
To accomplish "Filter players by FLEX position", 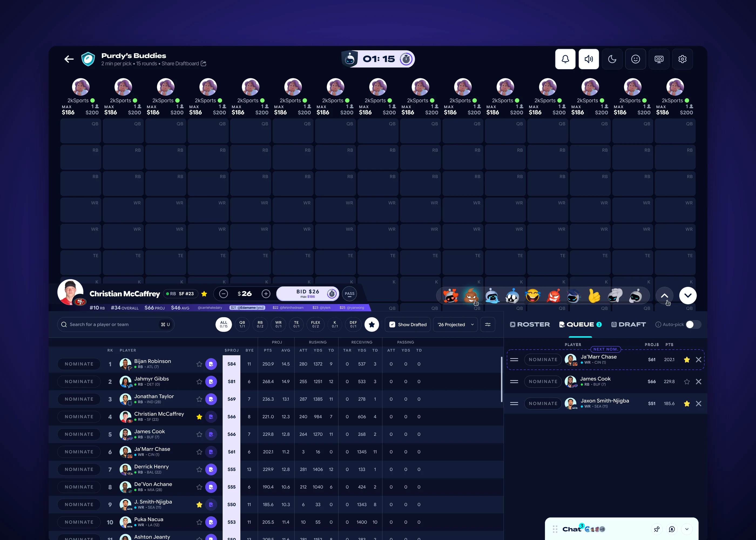I will [316, 325].
